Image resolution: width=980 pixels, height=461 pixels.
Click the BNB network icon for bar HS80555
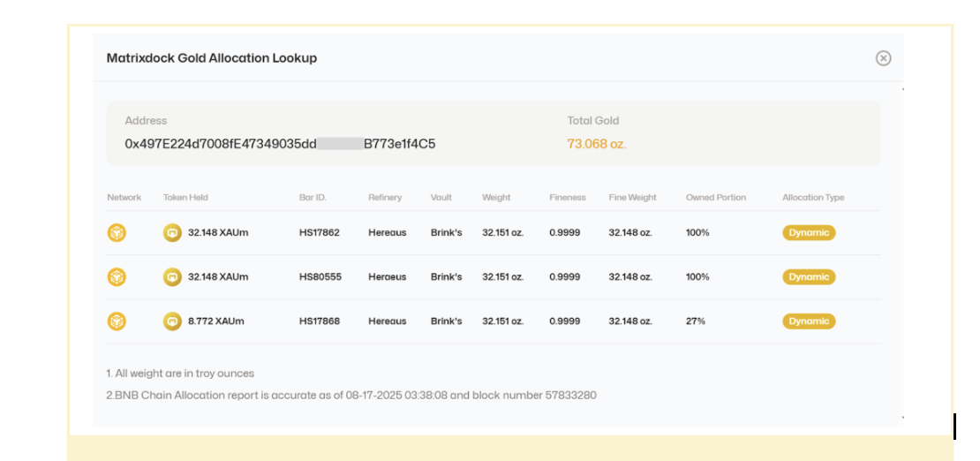tap(117, 277)
